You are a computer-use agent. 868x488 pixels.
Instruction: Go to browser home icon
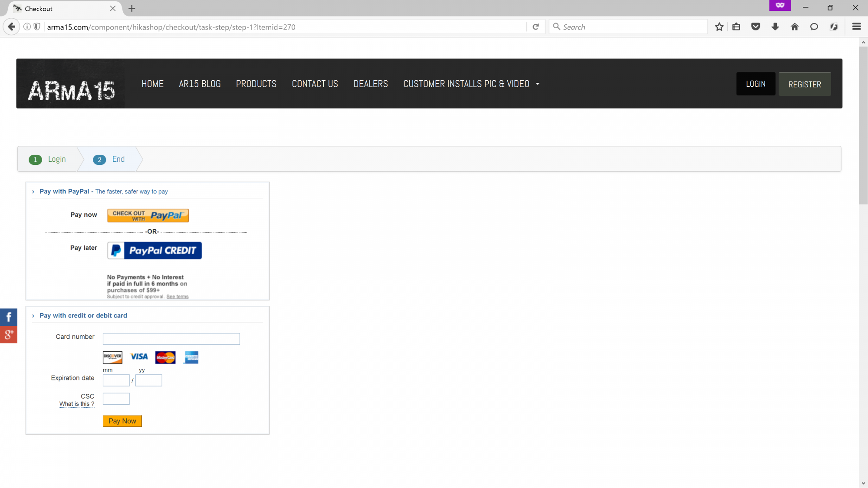point(795,27)
